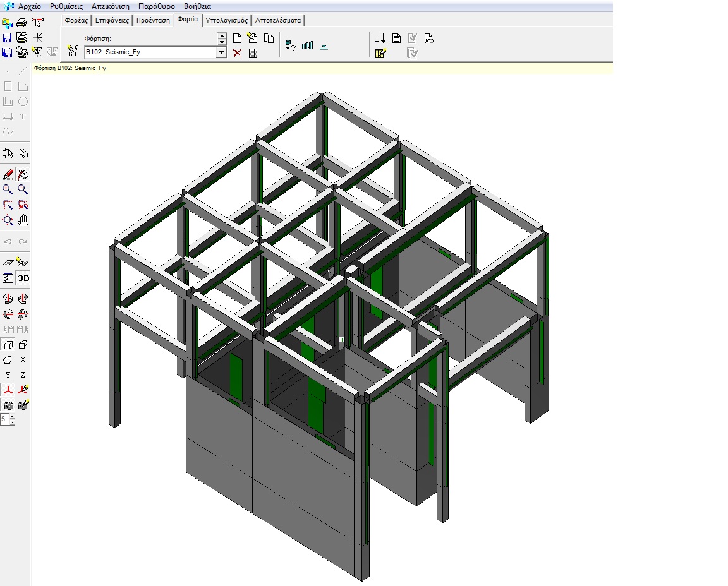Click the camera snapshot icon
This screenshot has width=728, height=586.
pyautogui.click(x=8, y=405)
